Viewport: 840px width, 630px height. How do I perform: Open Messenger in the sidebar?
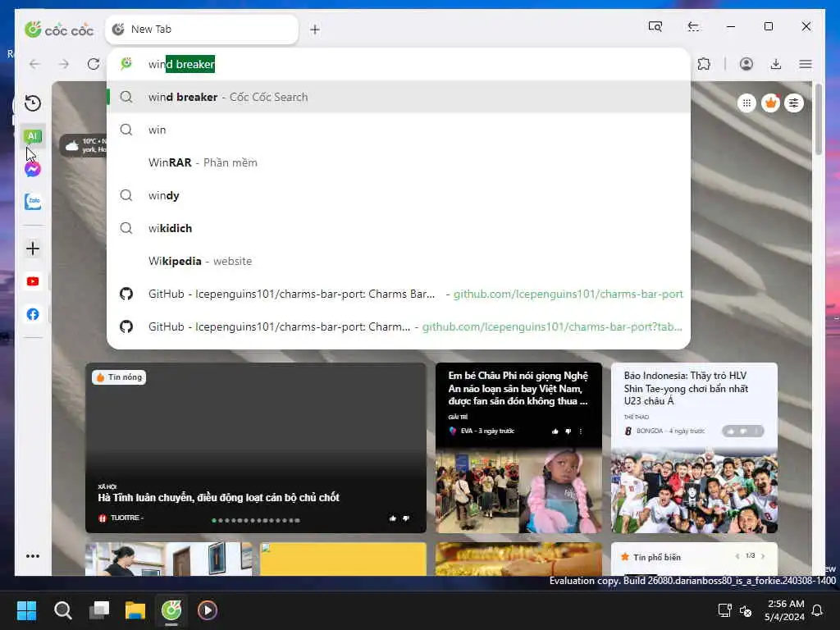[x=33, y=169]
